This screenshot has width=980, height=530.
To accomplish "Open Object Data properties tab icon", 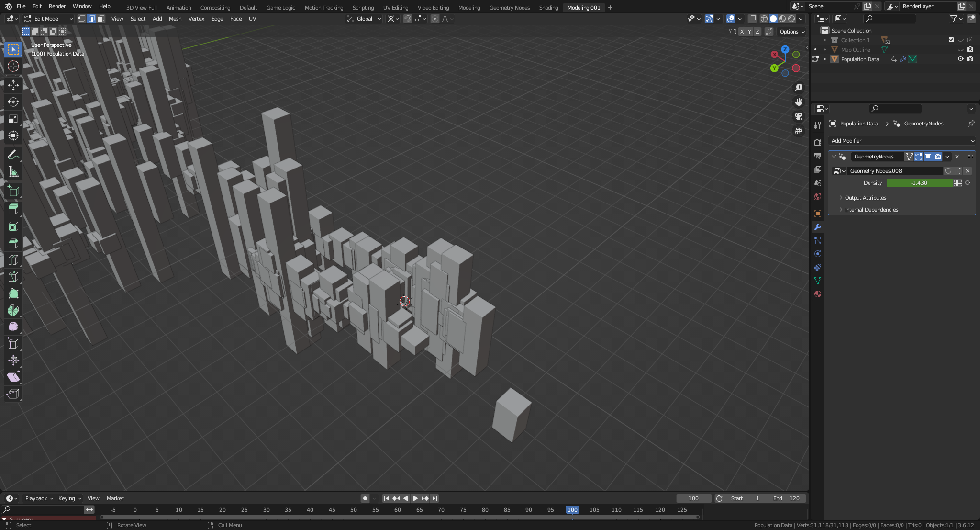I will [818, 281].
